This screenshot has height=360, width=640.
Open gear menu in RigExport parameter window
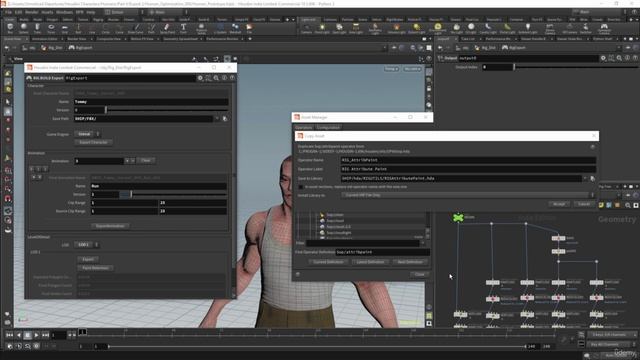tap(200, 78)
